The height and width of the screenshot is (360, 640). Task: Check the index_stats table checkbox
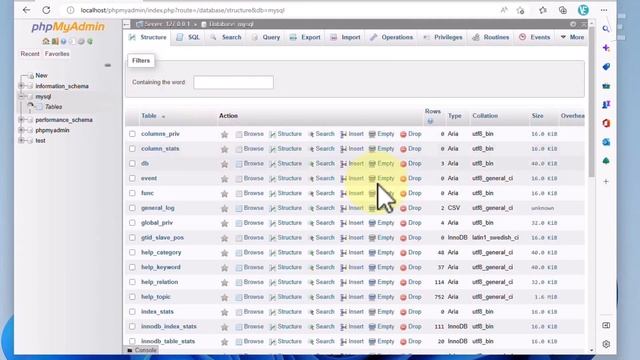tap(132, 311)
